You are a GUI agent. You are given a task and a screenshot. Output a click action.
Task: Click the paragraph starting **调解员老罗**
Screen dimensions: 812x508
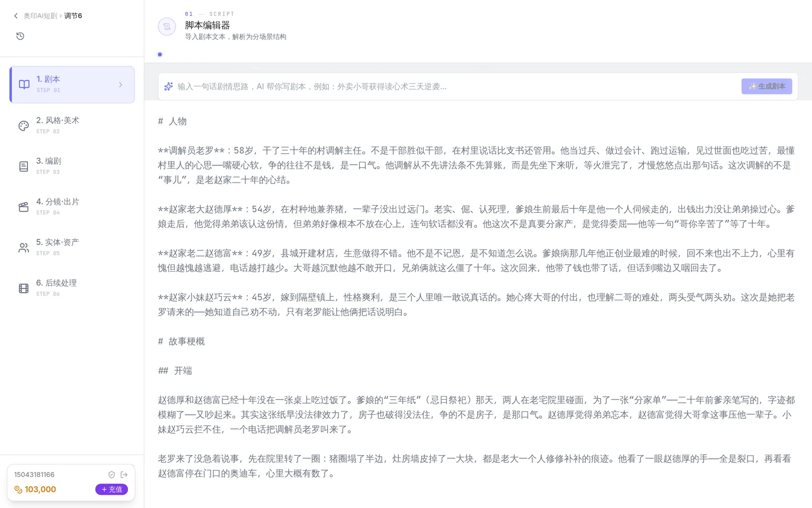click(x=477, y=165)
